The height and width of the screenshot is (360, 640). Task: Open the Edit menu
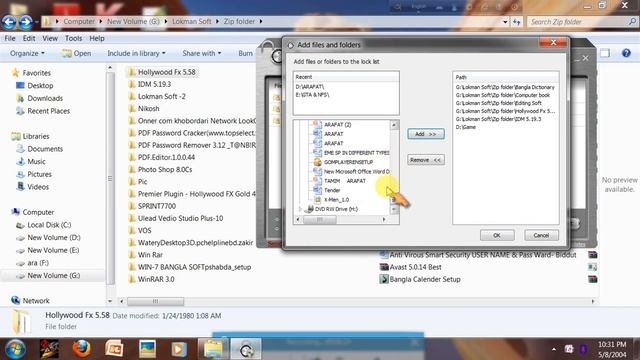click(29, 38)
